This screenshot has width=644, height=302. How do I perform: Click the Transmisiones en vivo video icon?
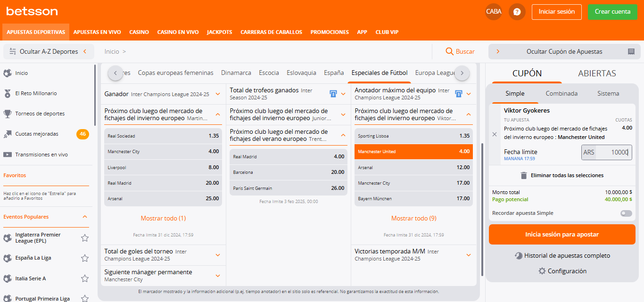click(x=8, y=154)
